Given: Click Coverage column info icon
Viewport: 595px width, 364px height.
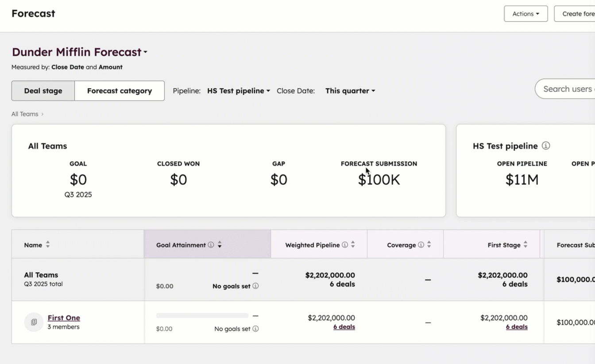Looking at the screenshot, I should (421, 245).
